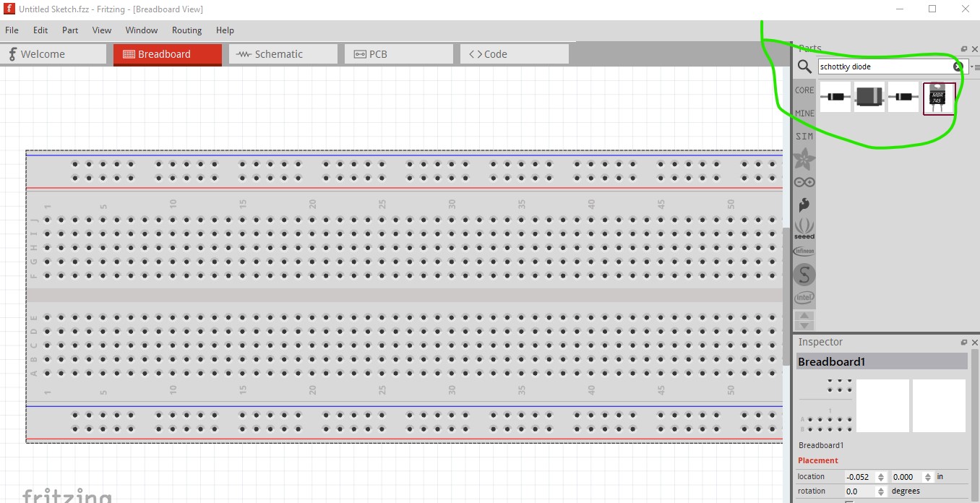Select the MBR 745 Schottky diode part
The width and height of the screenshot is (980, 503).
[x=939, y=98]
